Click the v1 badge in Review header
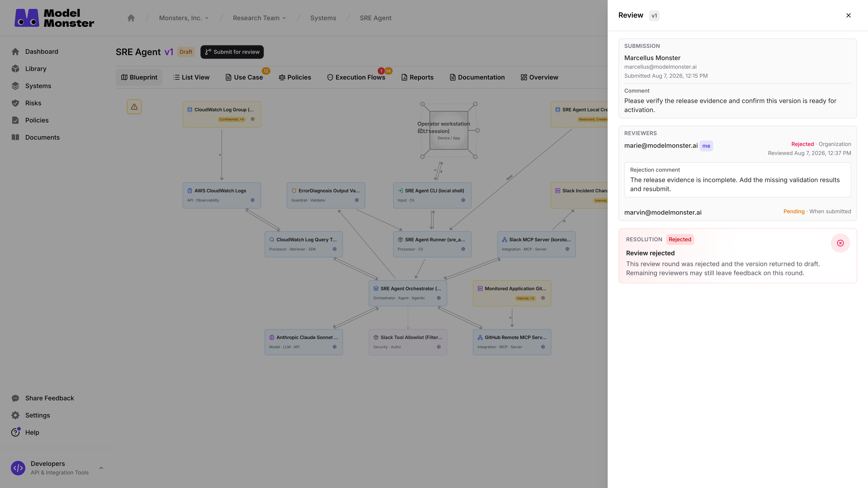Screen dimensions: 868x488 pyautogui.click(x=654, y=16)
